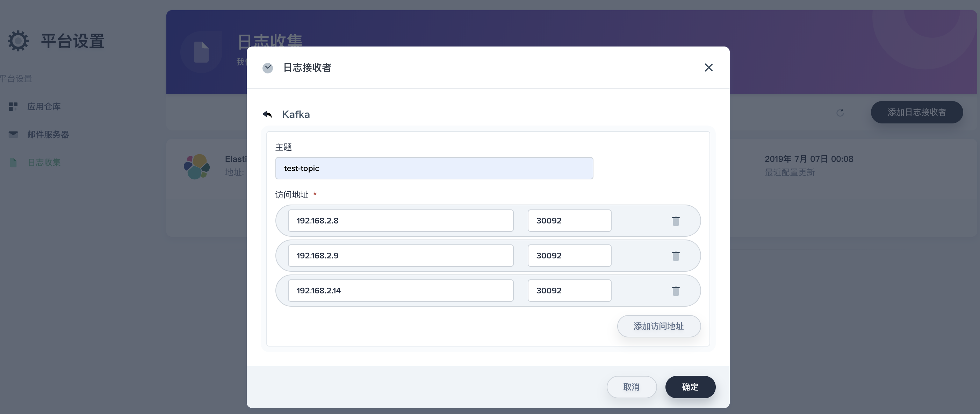Click the 192.168.2.14 address field
Image resolution: width=980 pixels, height=414 pixels.
401,291
